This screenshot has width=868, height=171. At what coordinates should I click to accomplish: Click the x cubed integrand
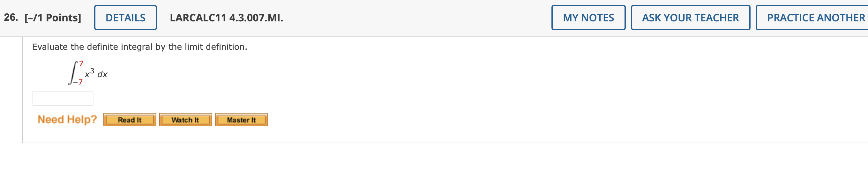[89, 73]
